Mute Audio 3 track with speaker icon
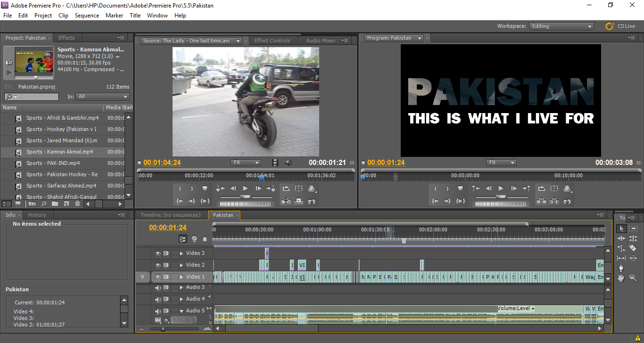The height and width of the screenshot is (343, 644). 158,287
